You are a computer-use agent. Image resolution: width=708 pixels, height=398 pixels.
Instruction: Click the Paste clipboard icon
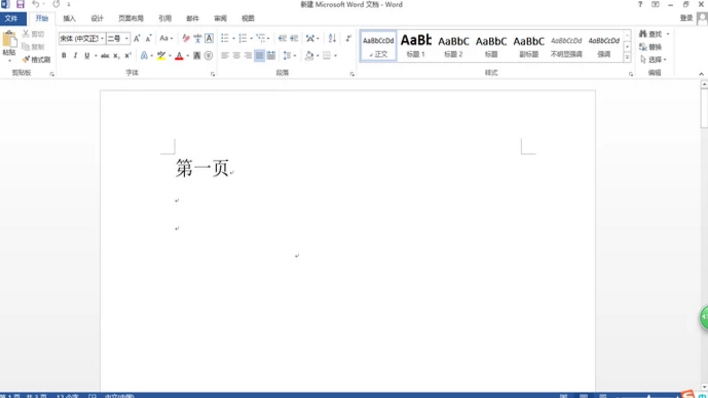pos(9,40)
